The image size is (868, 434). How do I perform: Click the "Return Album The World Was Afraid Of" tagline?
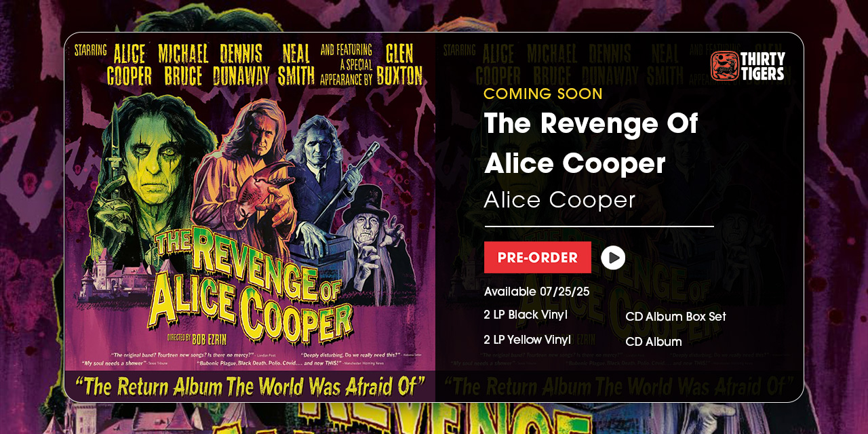[250, 387]
